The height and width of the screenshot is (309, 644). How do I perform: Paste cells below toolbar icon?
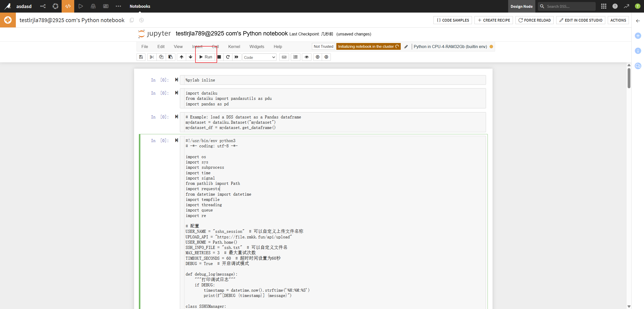point(170,57)
